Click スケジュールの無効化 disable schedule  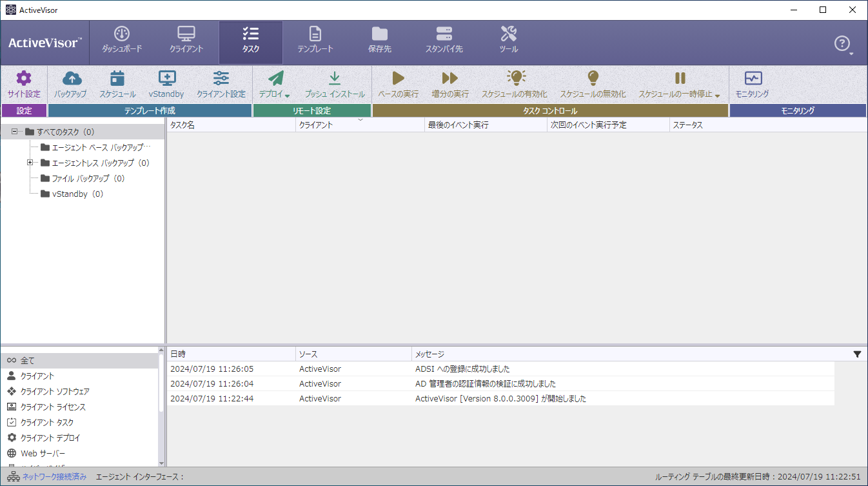pyautogui.click(x=593, y=85)
